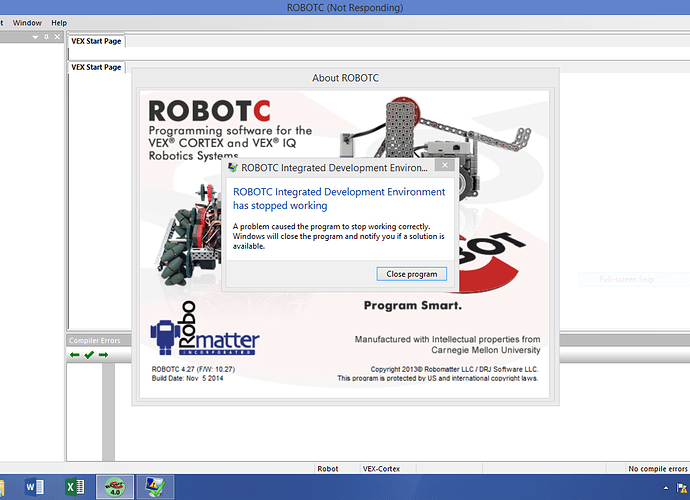This screenshot has height=500, width=690.
Task: Open the Help menu
Action: coord(59,23)
